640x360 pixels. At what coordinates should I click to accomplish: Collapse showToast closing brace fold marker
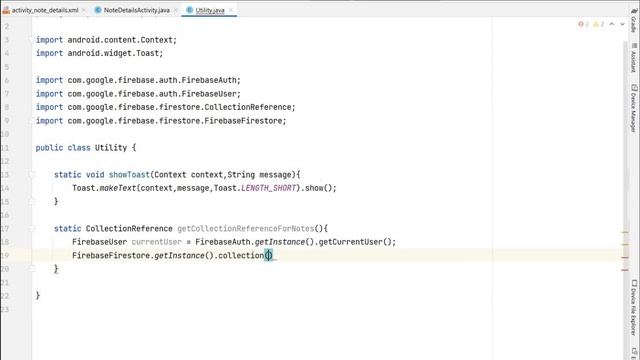(x=32, y=202)
